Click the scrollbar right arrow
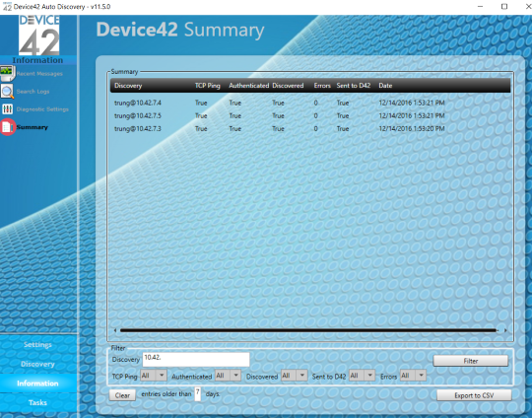This screenshot has width=532, height=418. [505, 330]
